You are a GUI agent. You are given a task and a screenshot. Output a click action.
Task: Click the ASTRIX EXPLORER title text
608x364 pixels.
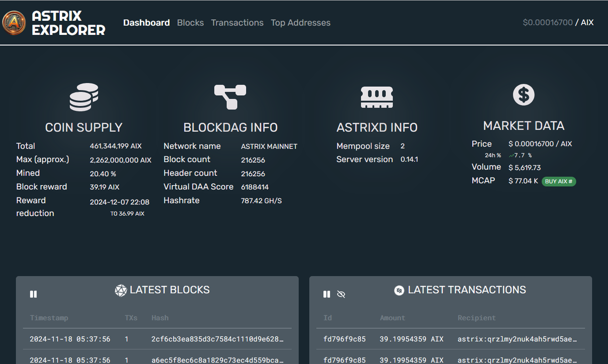(68, 23)
